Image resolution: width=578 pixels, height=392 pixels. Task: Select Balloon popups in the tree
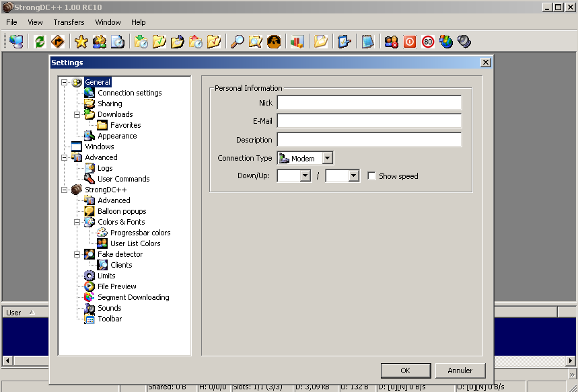click(122, 212)
